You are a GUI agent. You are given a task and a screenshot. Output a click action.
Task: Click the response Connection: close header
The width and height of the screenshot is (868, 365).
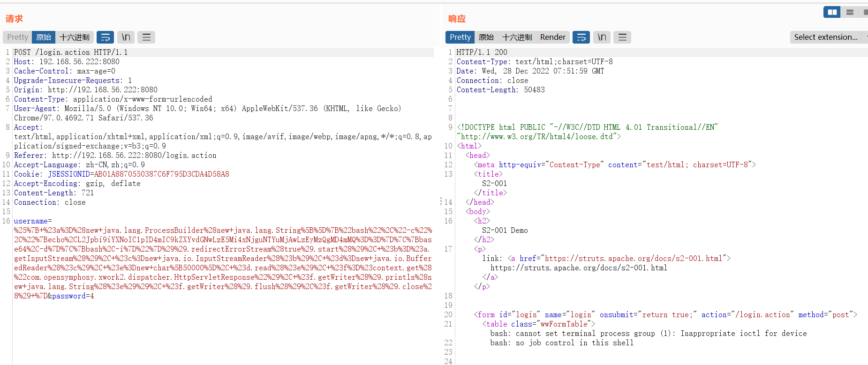click(x=492, y=81)
